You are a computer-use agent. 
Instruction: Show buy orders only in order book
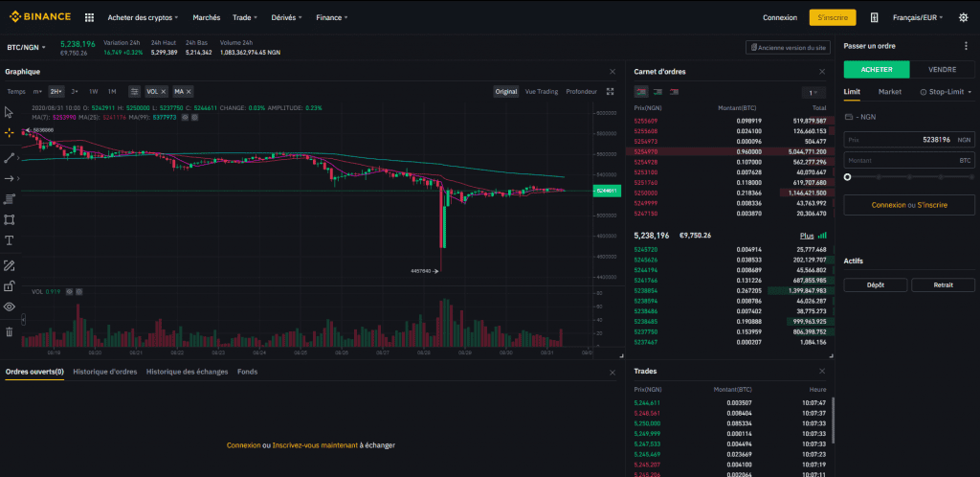(657, 92)
